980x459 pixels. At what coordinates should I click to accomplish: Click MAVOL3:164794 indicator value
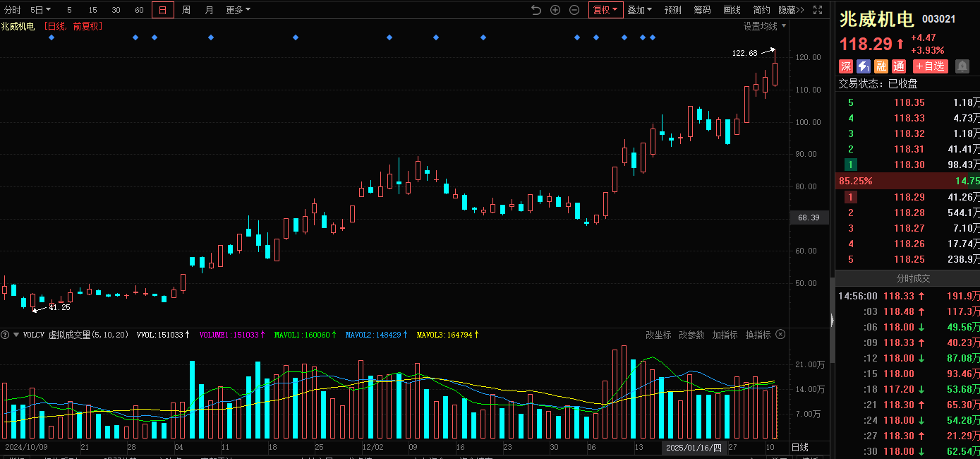click(448, 335)
